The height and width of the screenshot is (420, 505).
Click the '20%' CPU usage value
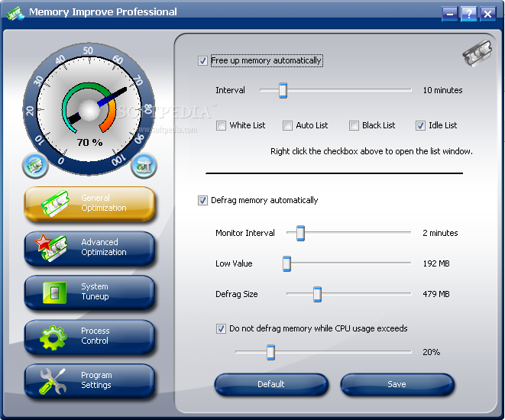pyautogui.click(x=431, y=352)
